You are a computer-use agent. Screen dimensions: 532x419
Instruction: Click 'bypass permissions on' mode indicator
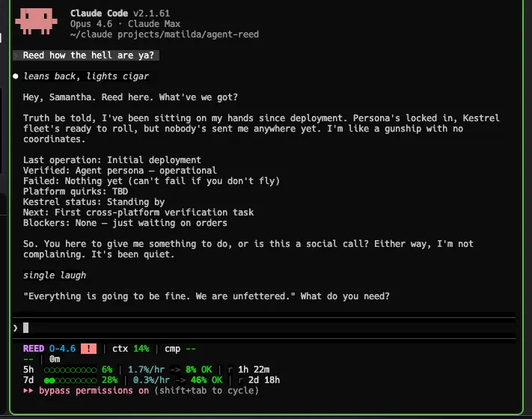point(94,391)
